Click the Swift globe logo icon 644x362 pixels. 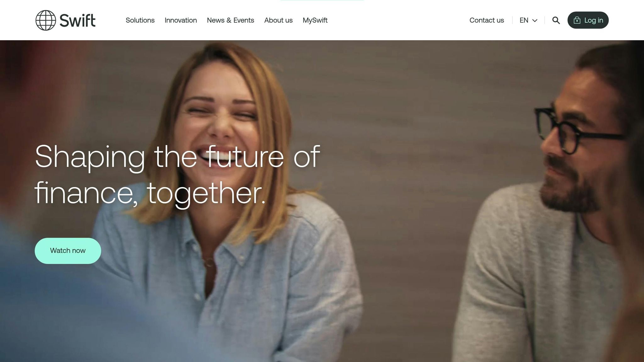(x=46, y=20)
